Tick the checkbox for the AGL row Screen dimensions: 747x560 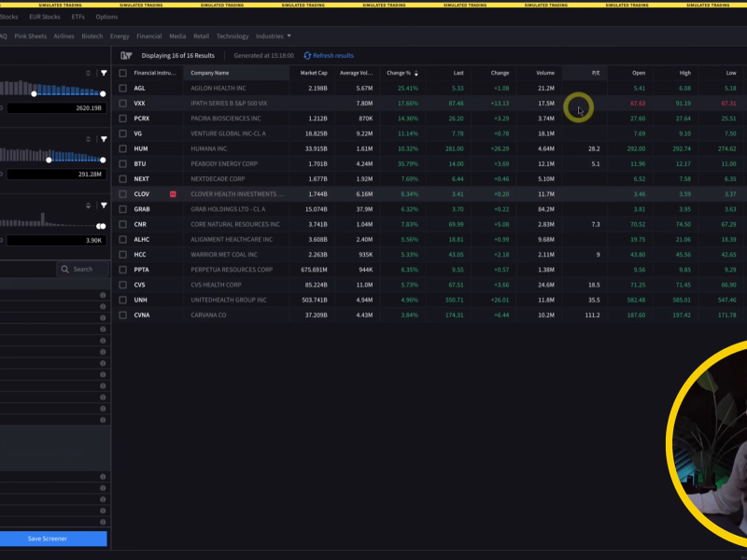click(122, 89)
